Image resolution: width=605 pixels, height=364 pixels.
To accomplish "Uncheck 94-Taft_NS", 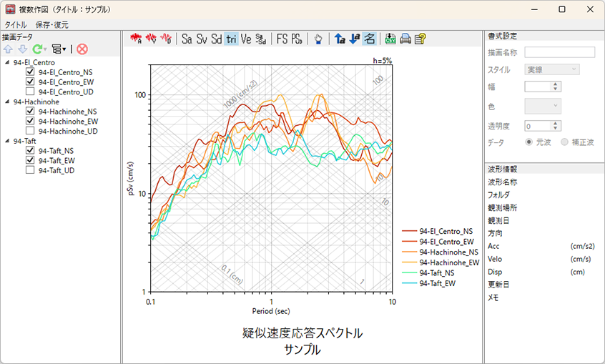I will [30, 151].
